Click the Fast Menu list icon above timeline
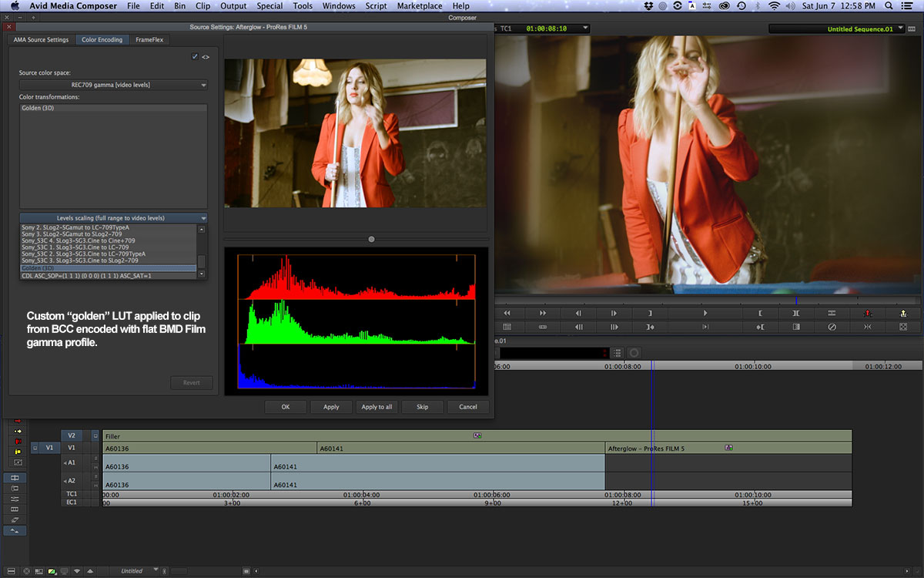This screenshot has width=924, height=578. pos(618,353)
